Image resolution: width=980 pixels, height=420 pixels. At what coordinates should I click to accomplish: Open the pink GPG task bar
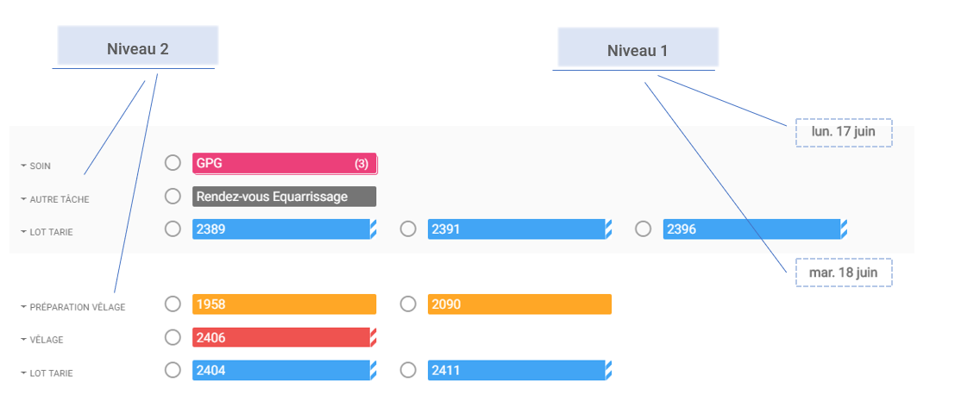tap(285, 164)
